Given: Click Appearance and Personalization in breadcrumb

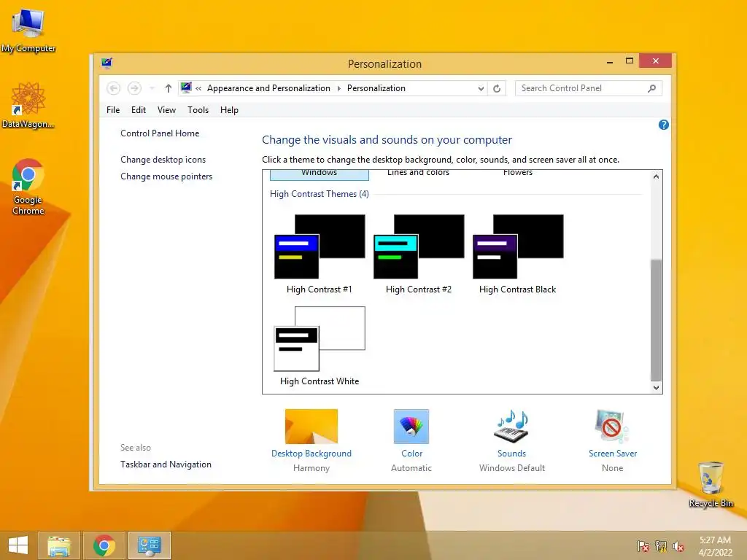Looking at the screenshot, I should click(268, 88).
